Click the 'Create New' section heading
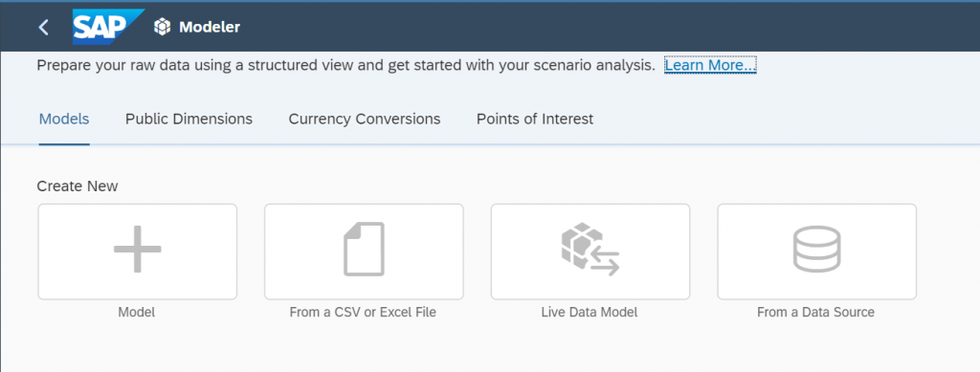Viewport: 980px width, 372px height. (78, 186)
